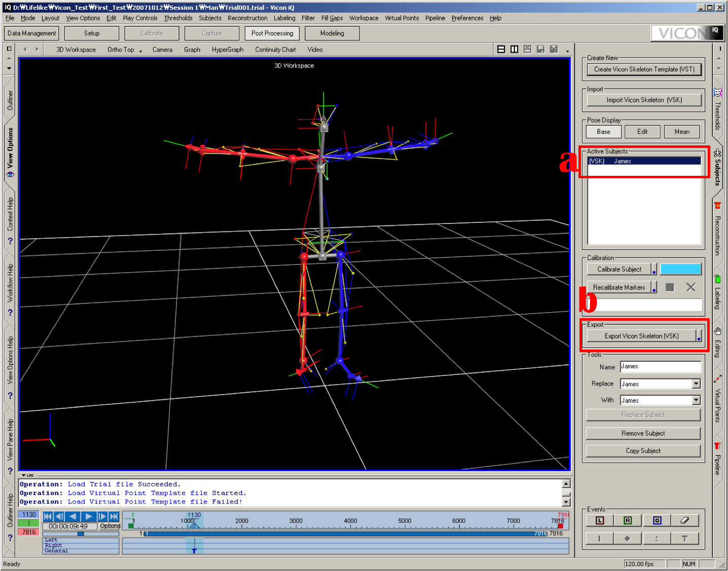
Task: Click Export Vicon Skeleton (VSK)
Action: point(641,336)
